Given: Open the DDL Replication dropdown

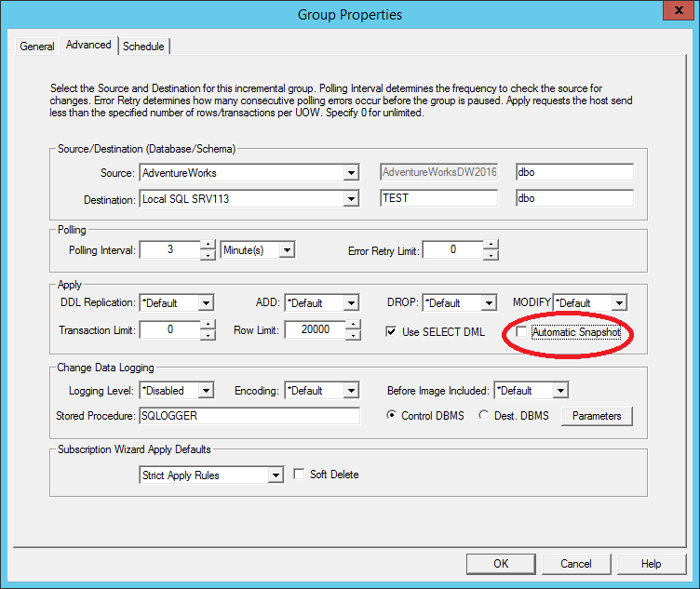Looking at the screenshot, I should pyautogui.click(x=206, y=303).
